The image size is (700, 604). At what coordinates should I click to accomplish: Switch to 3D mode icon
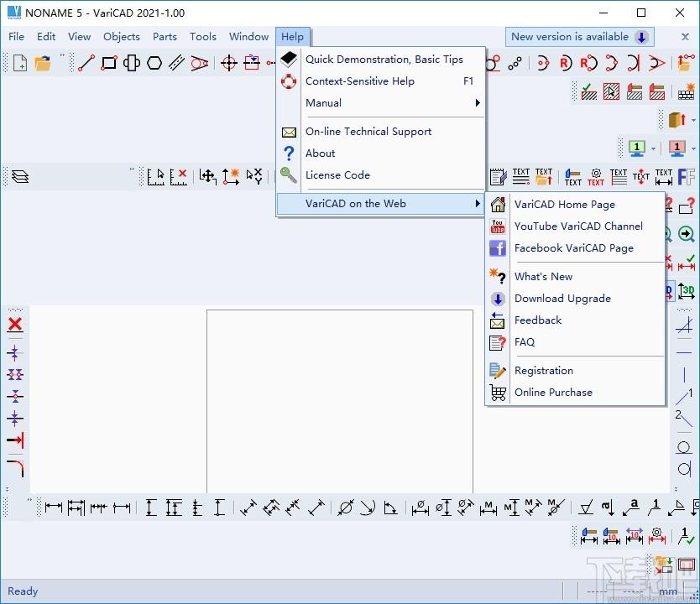click(687, 291)
